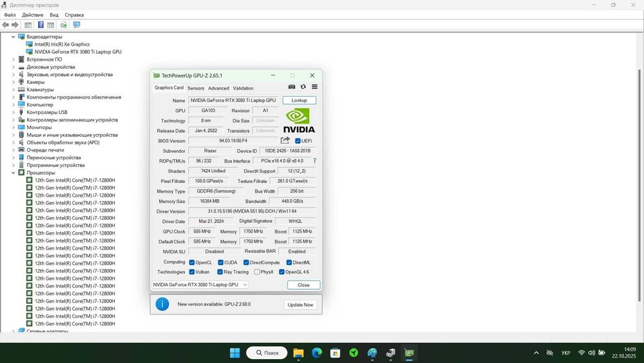Image resolution: width=644 pixels, height=363 pixels.
Task: Click the Device Manager vertical scrollbar
Action: (x=639, y=185)
